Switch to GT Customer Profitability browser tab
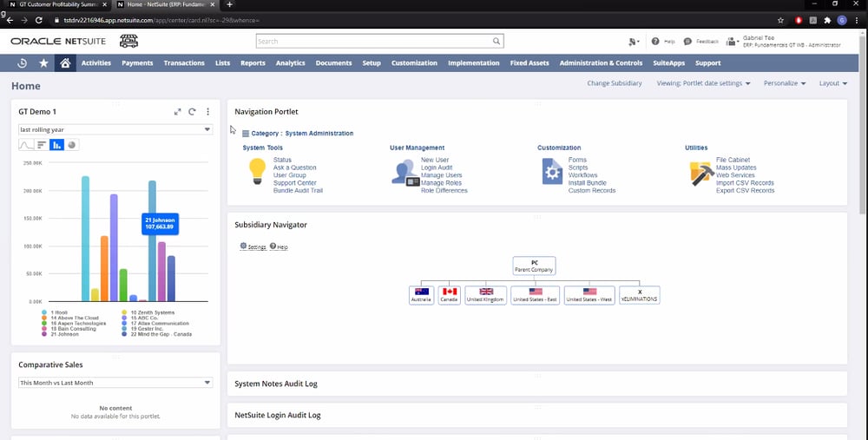The height and width of the screenshot is (440, 868). pos(58,4)
